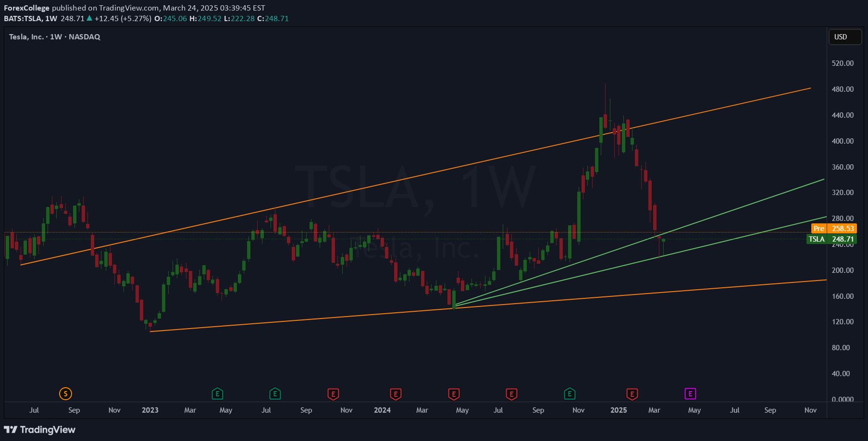Open the magenta upcoming earnings marker
The height and width of the screenshot is (441, 868).
(x=690, y=394)
